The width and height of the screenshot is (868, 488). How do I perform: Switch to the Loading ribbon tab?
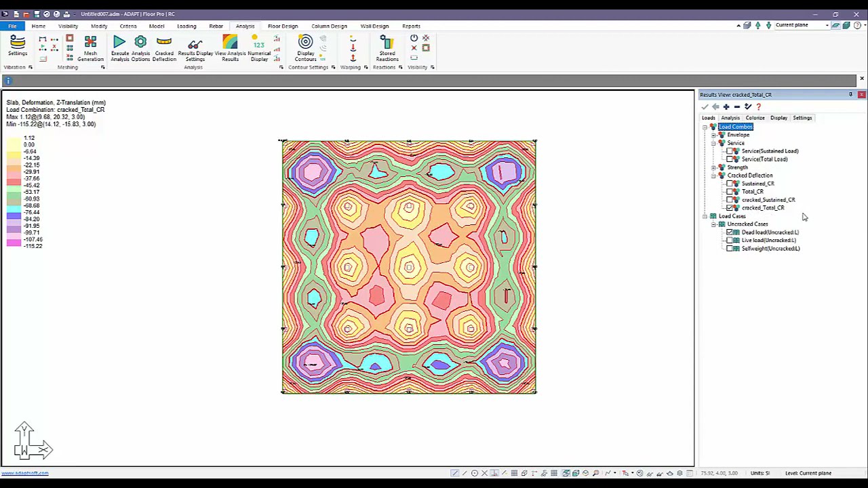(186, 26)
